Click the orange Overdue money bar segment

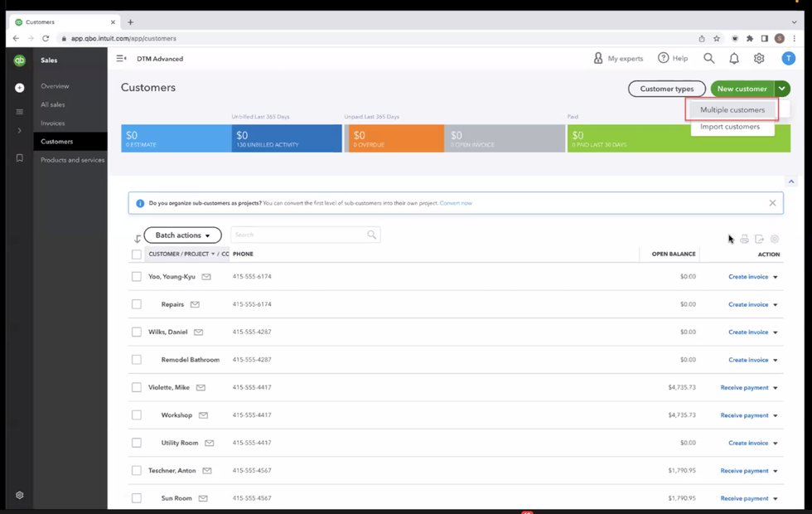pos(394,138)
